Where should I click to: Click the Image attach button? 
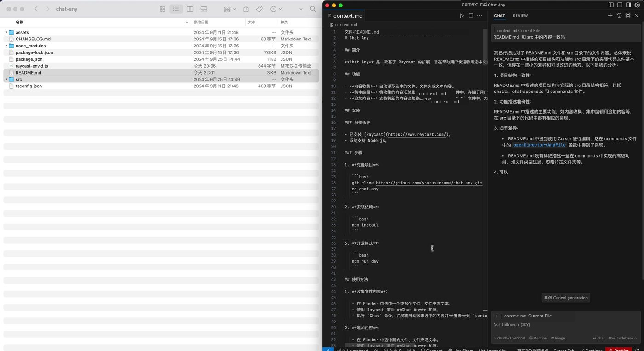coord(558,338)
